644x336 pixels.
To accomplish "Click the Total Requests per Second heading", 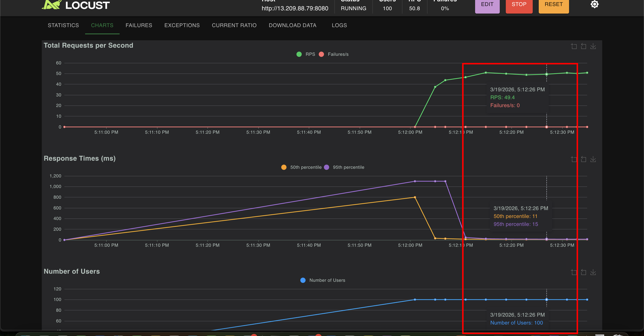I will pos(89,46).
